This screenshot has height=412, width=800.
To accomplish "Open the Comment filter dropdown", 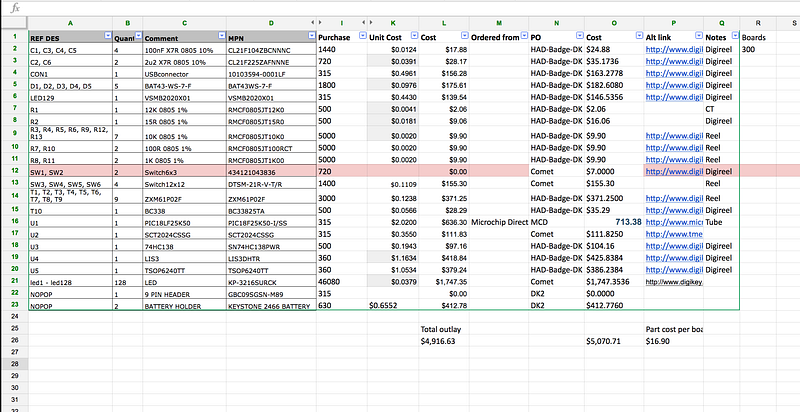I will pos(222,36).
